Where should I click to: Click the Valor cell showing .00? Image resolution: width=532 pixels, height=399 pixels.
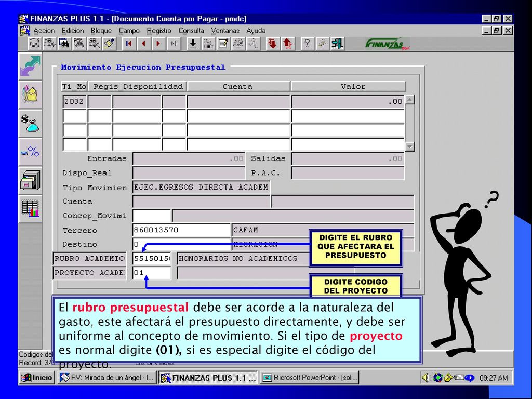[x=348, y=101]
